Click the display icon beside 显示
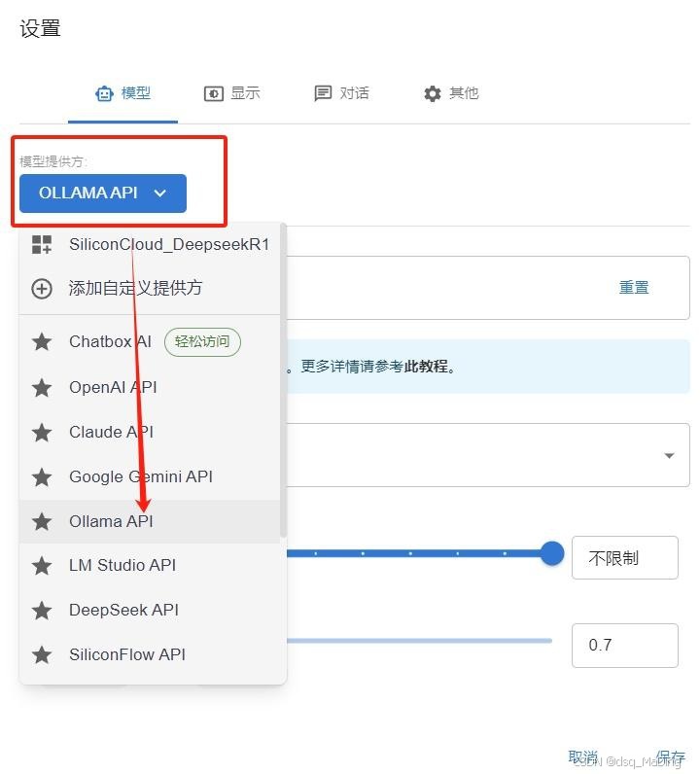 214,93
